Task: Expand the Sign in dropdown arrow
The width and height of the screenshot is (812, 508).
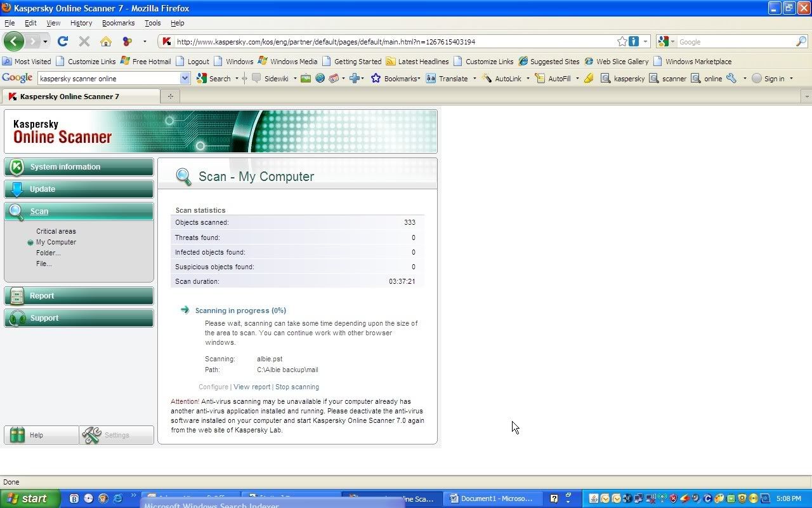Action: coord(791,79)
